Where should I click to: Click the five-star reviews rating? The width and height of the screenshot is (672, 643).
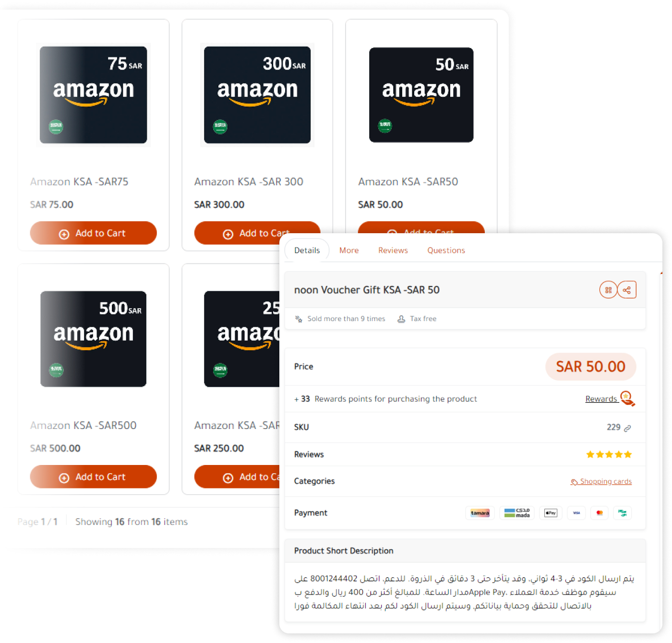609,454
